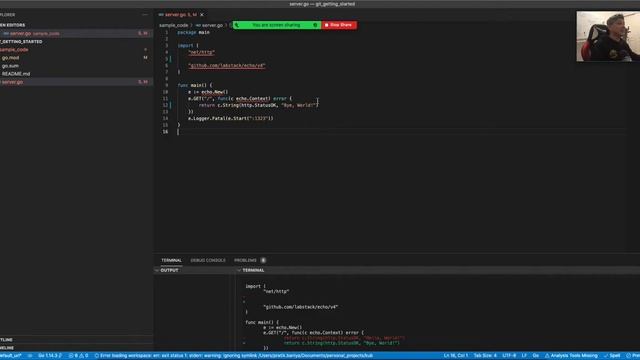Click the phone icon in sharing bar
Viewport: 640px width, 360px height.
[x=237, y=25]
